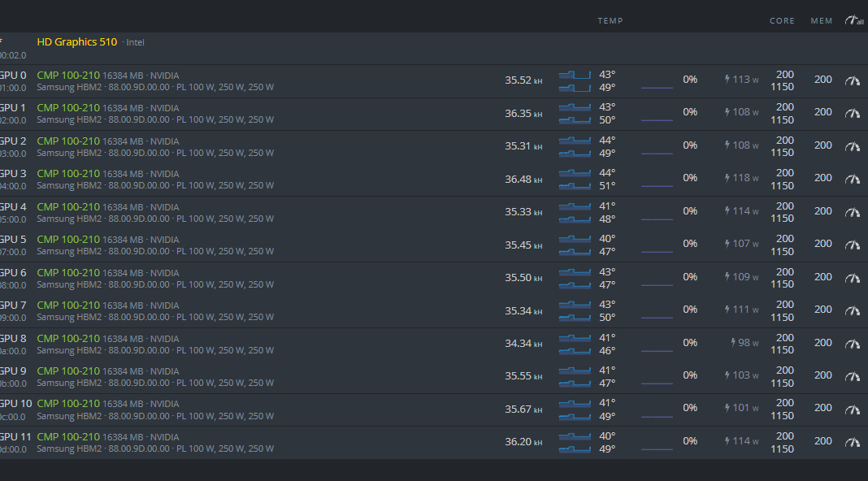
Task: Click GPU 6 tuning speedometer icon
Action: click(x=852, y=278)
